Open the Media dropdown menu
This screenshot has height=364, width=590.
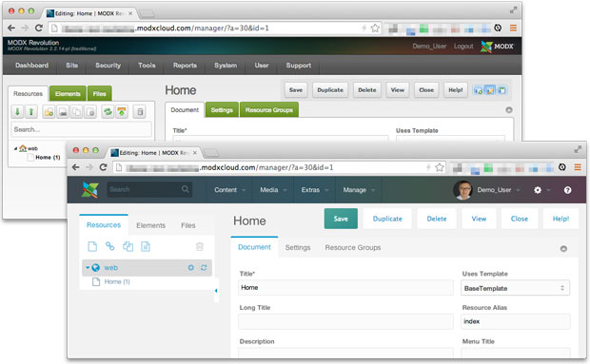(273, 190)
